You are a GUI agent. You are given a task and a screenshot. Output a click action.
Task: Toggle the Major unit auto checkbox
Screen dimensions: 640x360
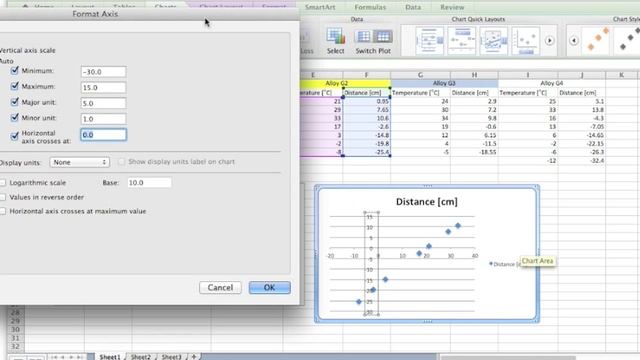coord(15,102)
